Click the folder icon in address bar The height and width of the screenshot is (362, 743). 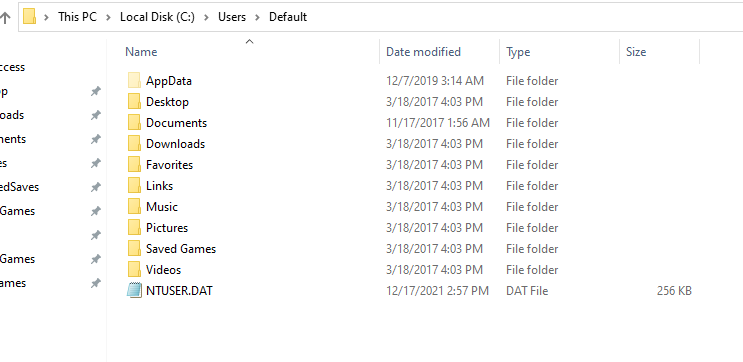point(30,17)
